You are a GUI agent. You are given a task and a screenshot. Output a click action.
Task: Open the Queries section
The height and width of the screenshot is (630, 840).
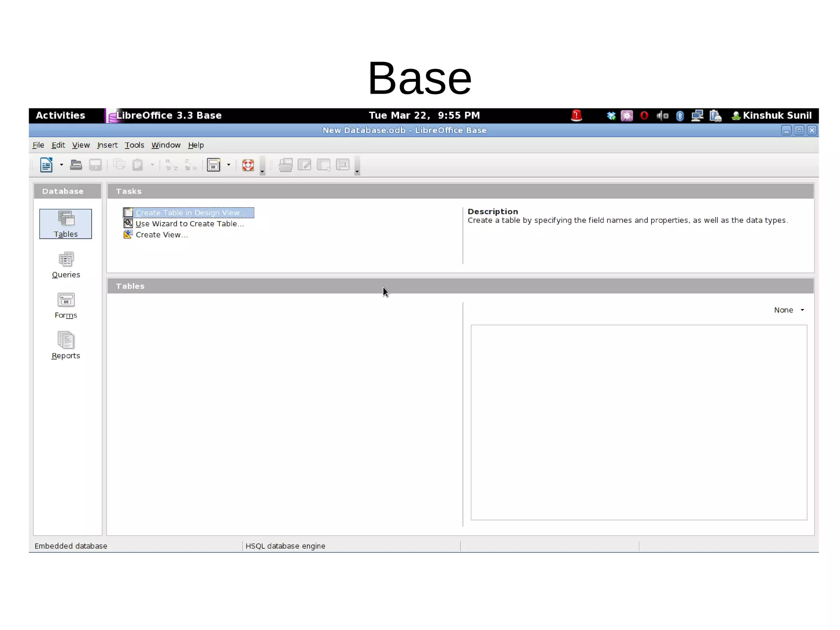pos(66,265)
